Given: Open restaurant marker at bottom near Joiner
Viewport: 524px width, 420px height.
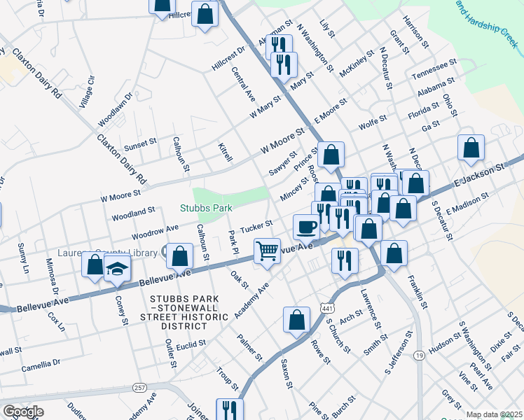Looking at the screenshot, I should click(x=230, y=409).
